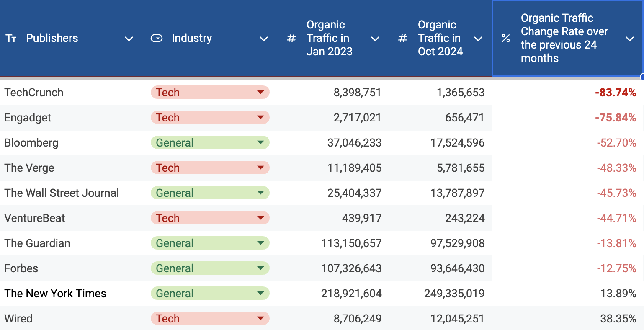Open the Oct 2024 traffic column menu chevron
Viewport: 644px width, 330px height.
(x=478, y=39)
